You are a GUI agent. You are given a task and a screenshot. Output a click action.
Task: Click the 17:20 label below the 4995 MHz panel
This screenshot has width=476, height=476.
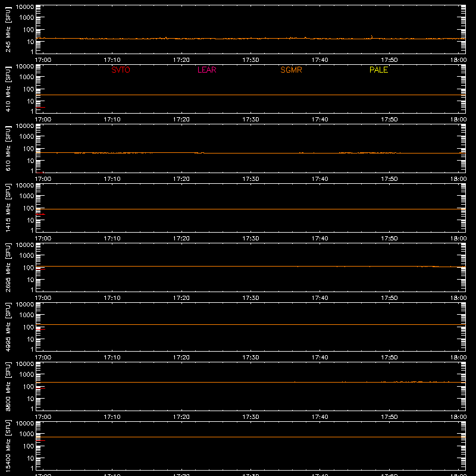(181, 358)
